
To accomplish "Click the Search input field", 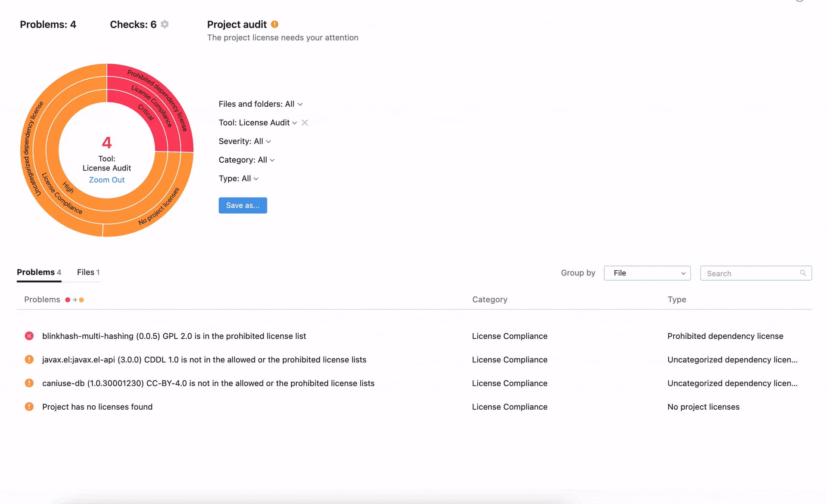I will (756, 272).
